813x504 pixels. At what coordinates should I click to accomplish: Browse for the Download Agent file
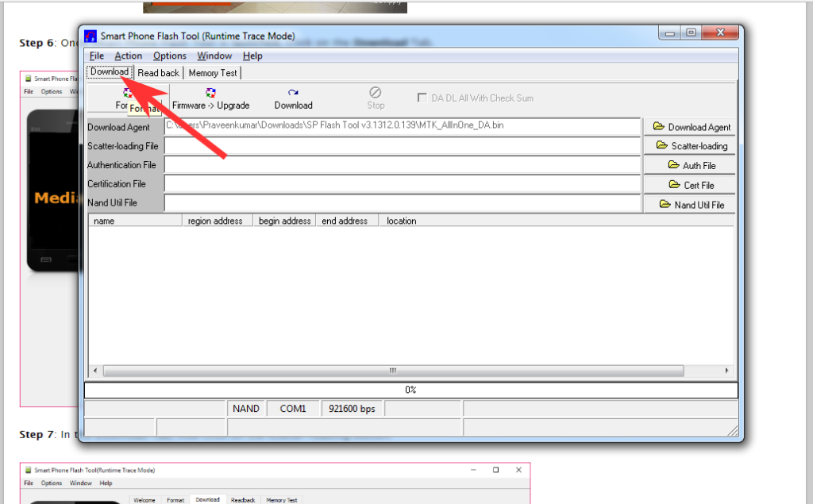(x=690, y=127)
